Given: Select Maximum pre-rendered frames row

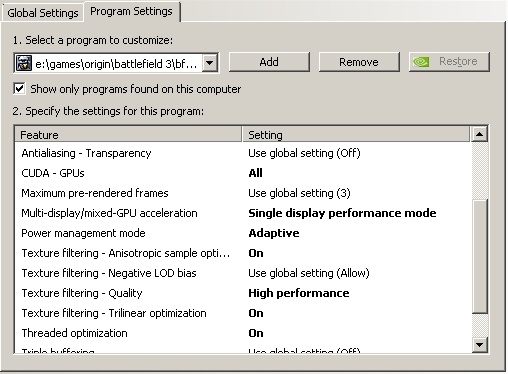Looking at the screenshot, I should [x=243, y=193].
